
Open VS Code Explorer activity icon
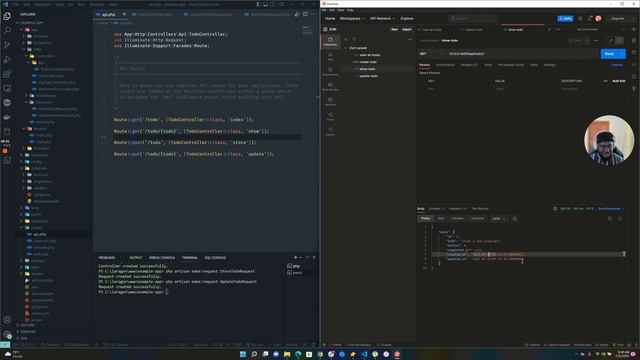pos(7,16)
